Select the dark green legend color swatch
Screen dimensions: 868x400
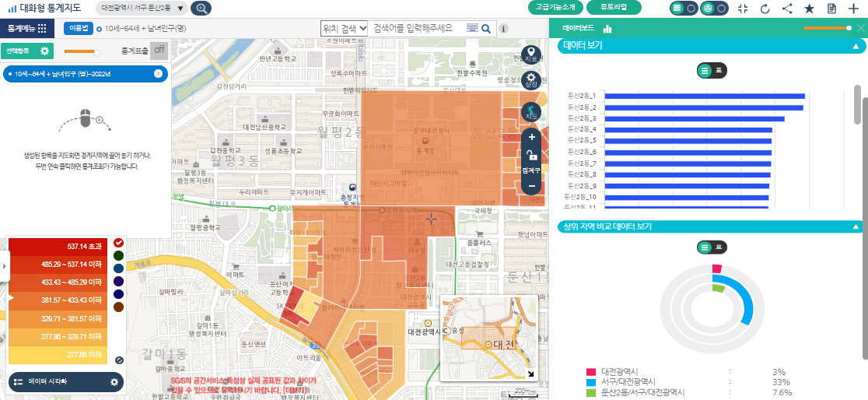(x=118, y=255)
